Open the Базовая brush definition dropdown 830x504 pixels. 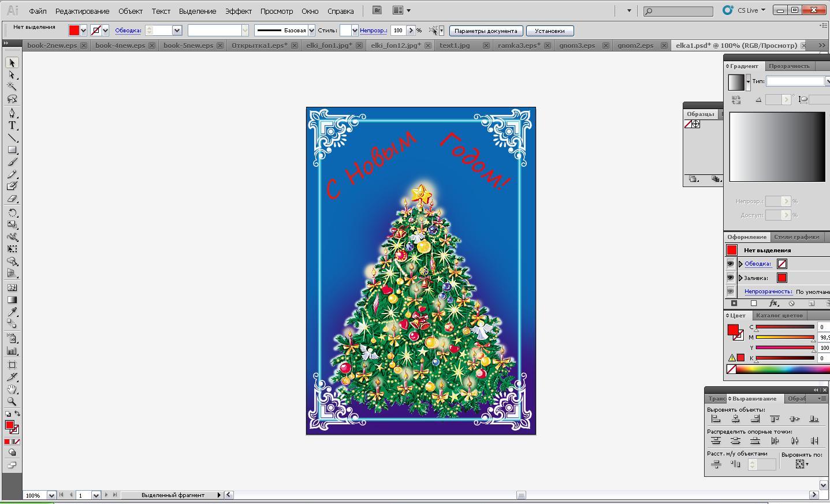point(311,31)
